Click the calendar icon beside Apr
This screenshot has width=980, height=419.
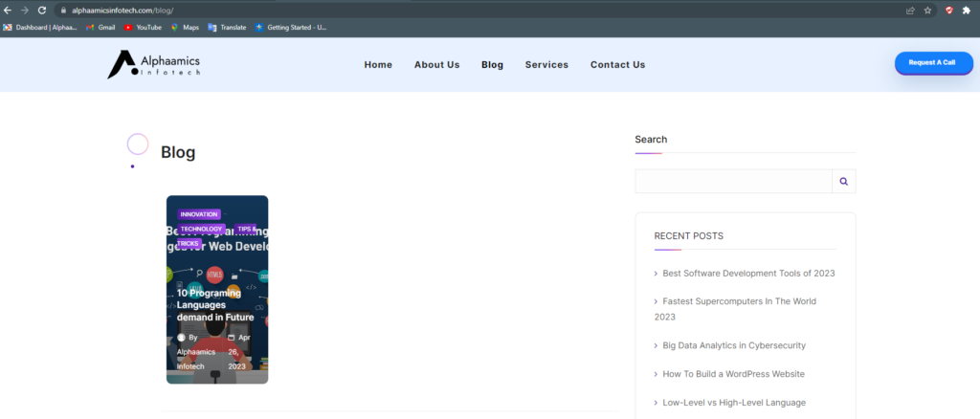(232, 337)
